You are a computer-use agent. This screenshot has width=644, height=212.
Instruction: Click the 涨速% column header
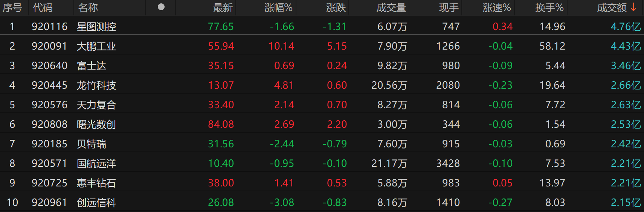[x=496, y=8]
